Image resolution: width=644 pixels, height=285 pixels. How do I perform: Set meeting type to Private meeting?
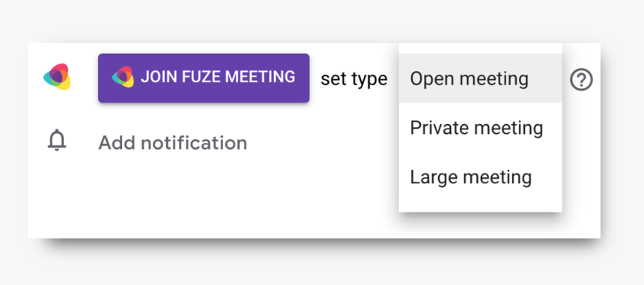tap(480, 127)
